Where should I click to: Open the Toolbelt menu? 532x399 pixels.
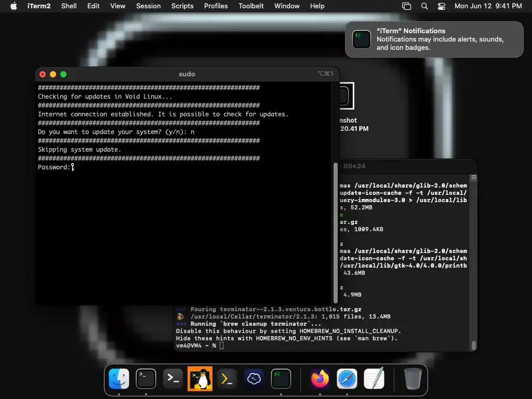(x=251, y=6)
